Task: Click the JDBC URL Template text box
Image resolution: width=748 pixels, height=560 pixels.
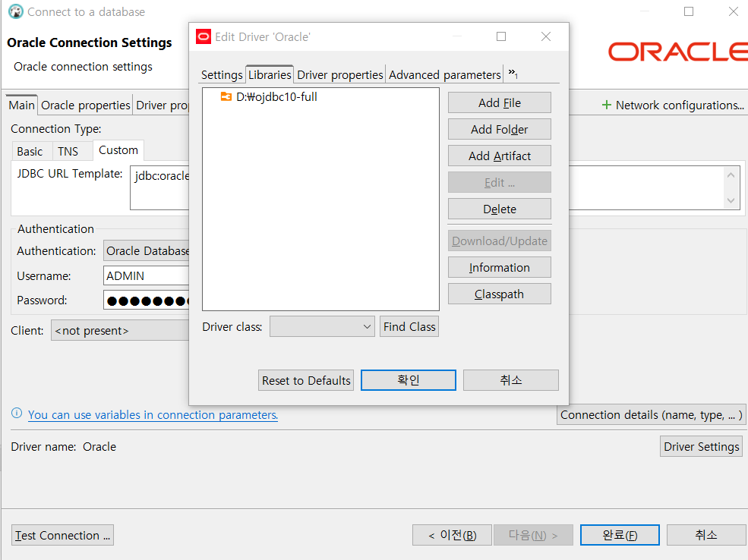Action: [x=159, y=187]
